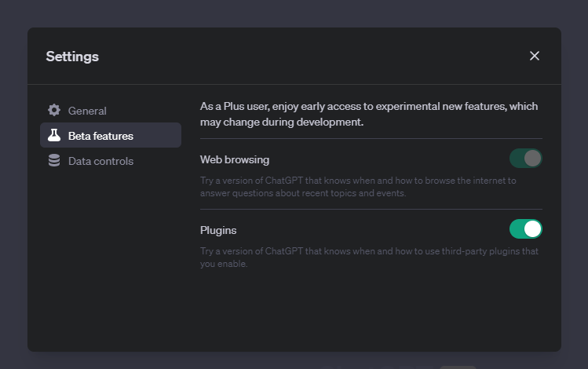Click the Plus user early access notice
This screenshot has width=588, height=369.
click(369, 114)
